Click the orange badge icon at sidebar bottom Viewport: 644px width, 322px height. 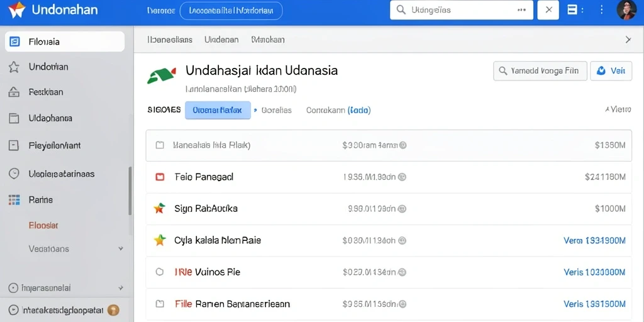pos(113,310)
